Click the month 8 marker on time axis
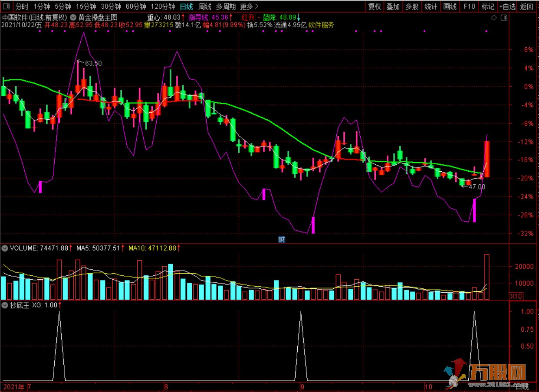539x392 pixels. click(x=166, y=386)
